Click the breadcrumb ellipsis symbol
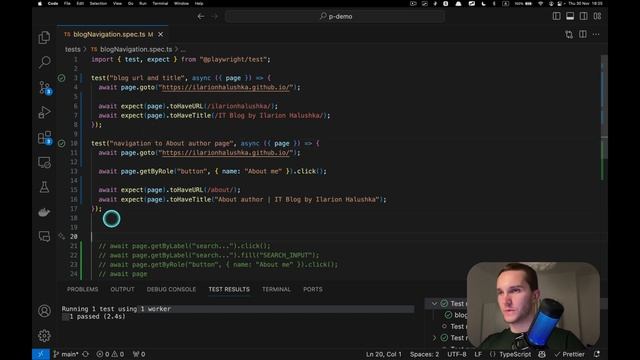The height and width of the screenshot is (360, 640). pyautogui.click(x=183, y=49)
